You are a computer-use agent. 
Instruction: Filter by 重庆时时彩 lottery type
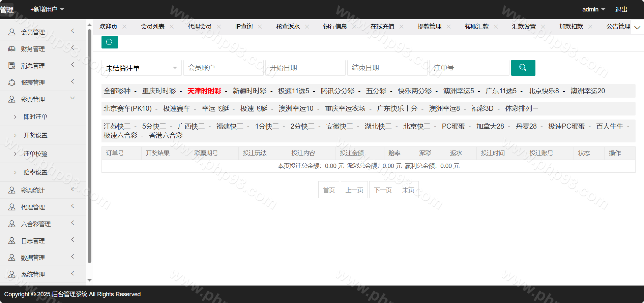tap(159, 91)
